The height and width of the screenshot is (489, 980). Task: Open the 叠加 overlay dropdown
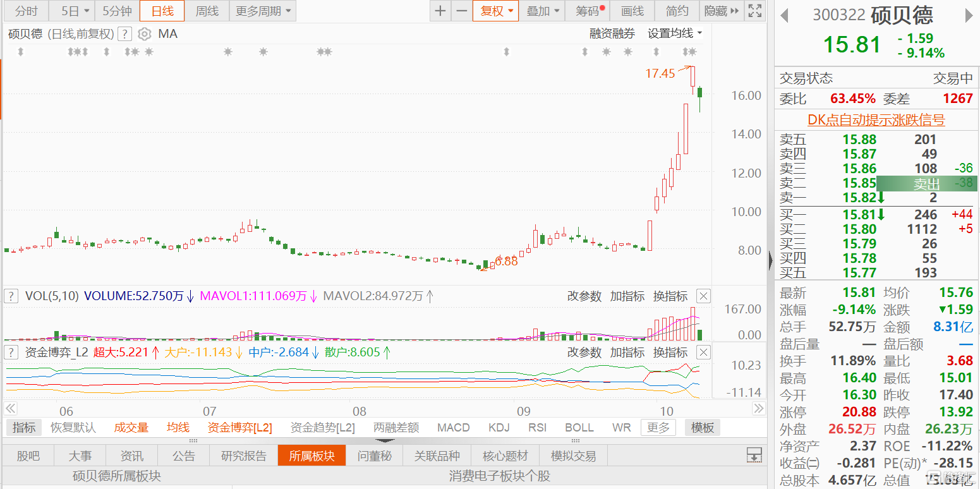pos(542,11)
